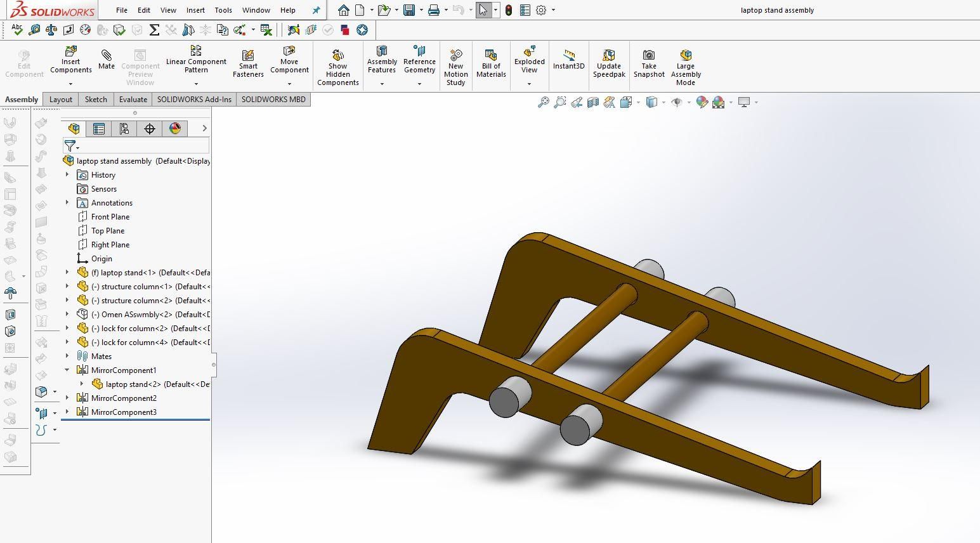
Task: Click the Zoom to Fit icon
Action: 544,102
